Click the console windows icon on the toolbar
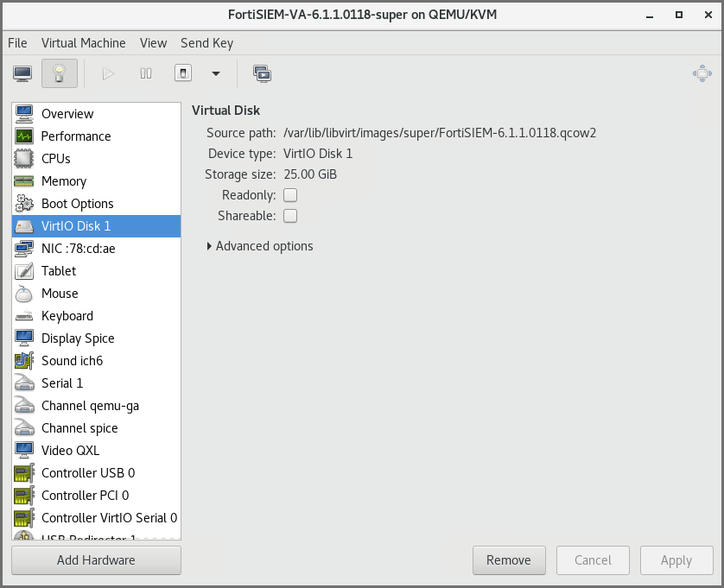Viewport: 724px width, 588px height. 262,73
